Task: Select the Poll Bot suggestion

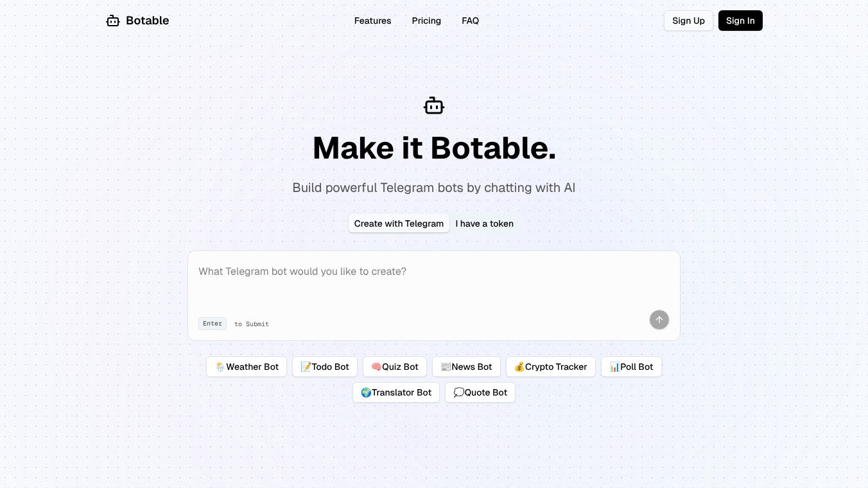Action: (x=631, y=367)
